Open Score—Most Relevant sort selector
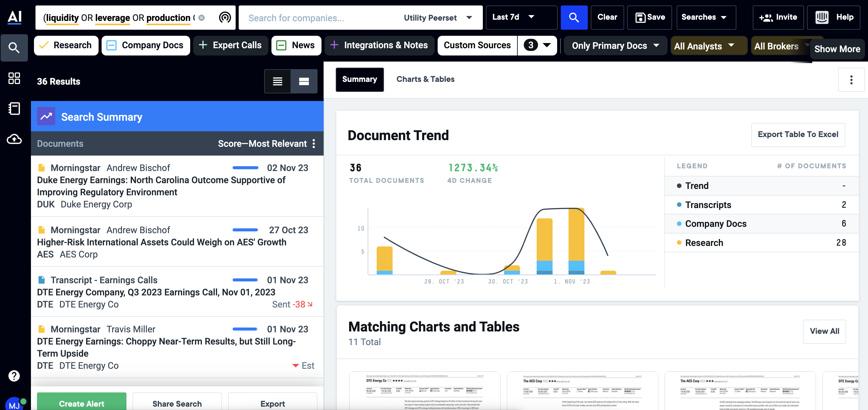Screen dimensions: 868x410 [x=262, y=143]
